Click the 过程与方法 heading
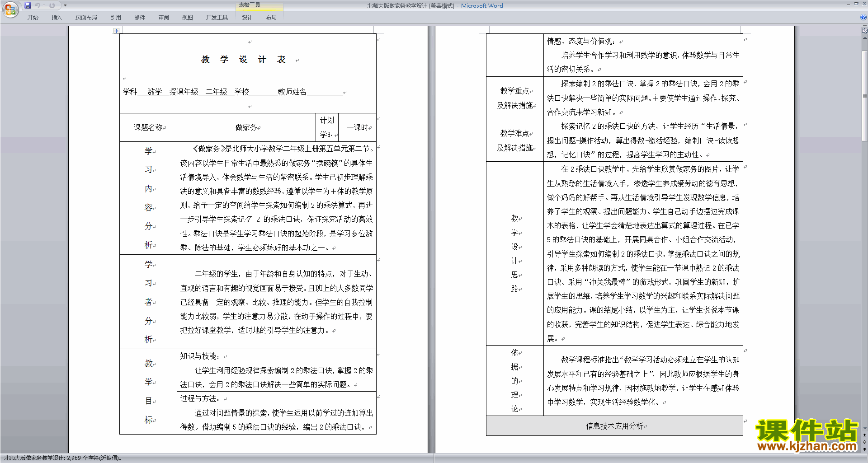 coord(200,398)
